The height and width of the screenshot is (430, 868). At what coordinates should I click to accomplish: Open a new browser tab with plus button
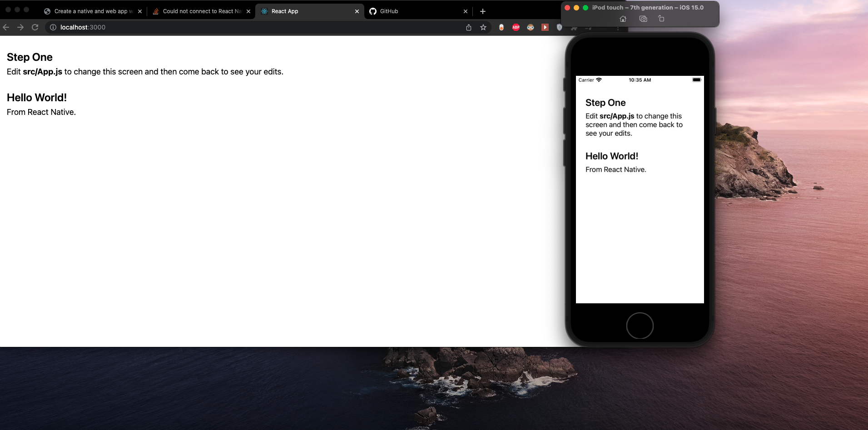482,11
